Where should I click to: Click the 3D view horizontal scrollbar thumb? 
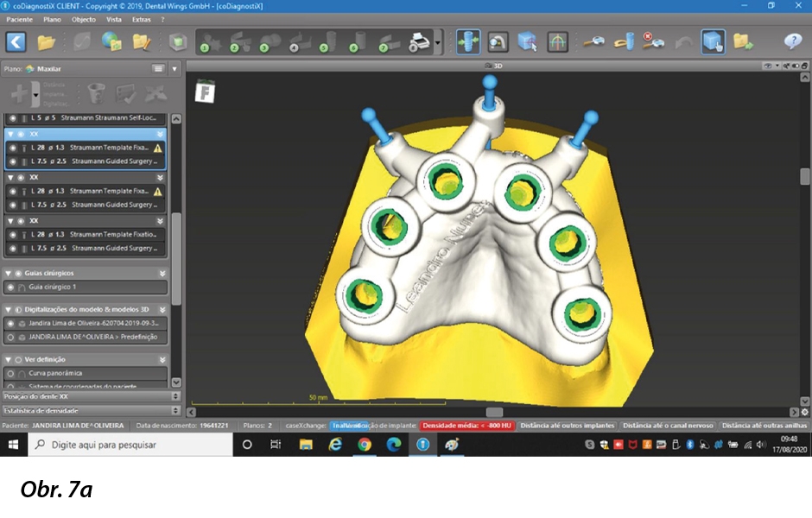[x=494, y=412]
